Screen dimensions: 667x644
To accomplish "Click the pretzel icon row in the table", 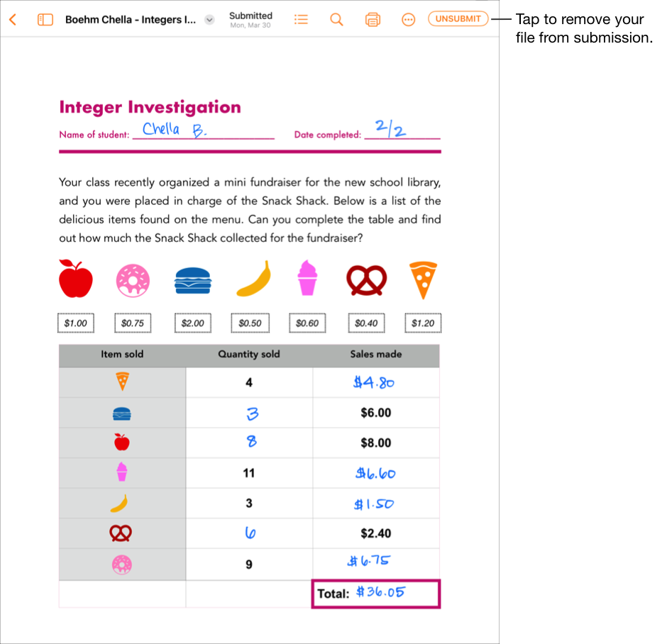I will (121, 533).
